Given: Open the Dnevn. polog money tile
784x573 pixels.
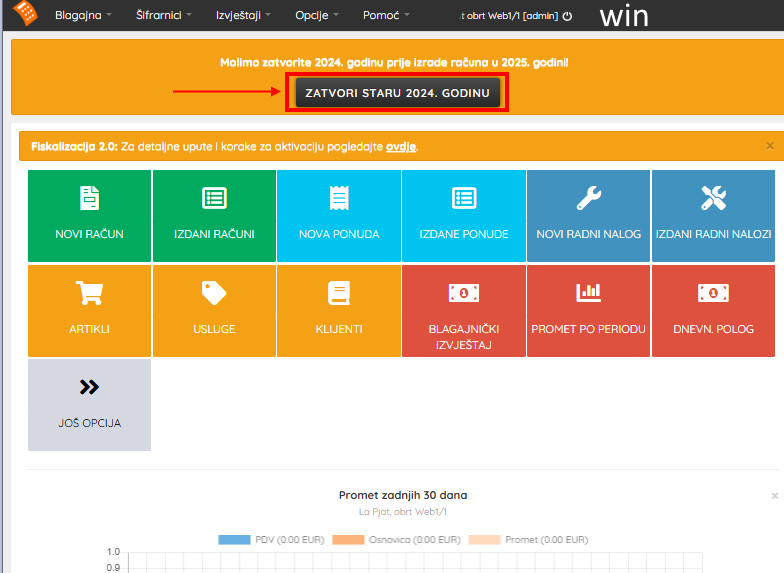Looking at the screenshot, I should [x=714, y=310].
